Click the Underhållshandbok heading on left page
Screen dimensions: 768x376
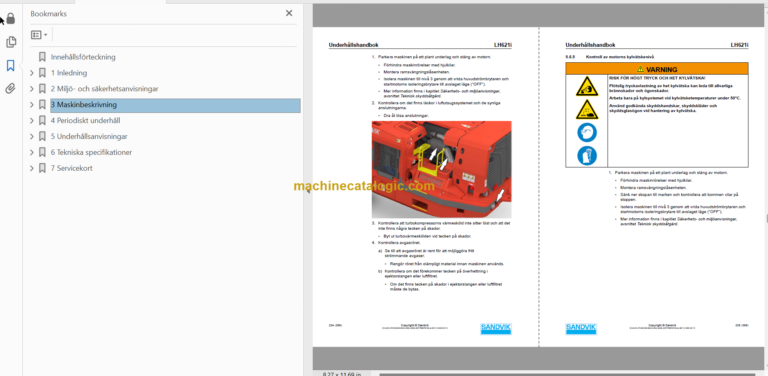point(354,45)
